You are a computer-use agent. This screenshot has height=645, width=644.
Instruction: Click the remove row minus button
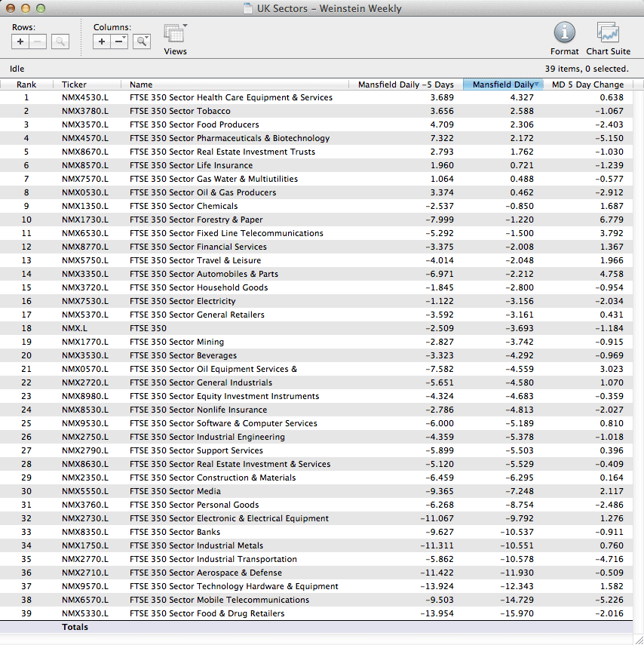[x=37, y=42]
